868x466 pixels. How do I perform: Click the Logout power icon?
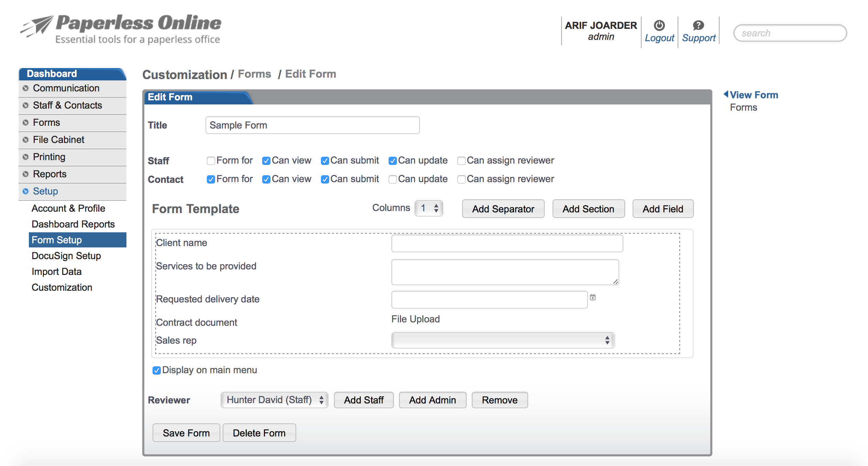[x=659, y=25]
